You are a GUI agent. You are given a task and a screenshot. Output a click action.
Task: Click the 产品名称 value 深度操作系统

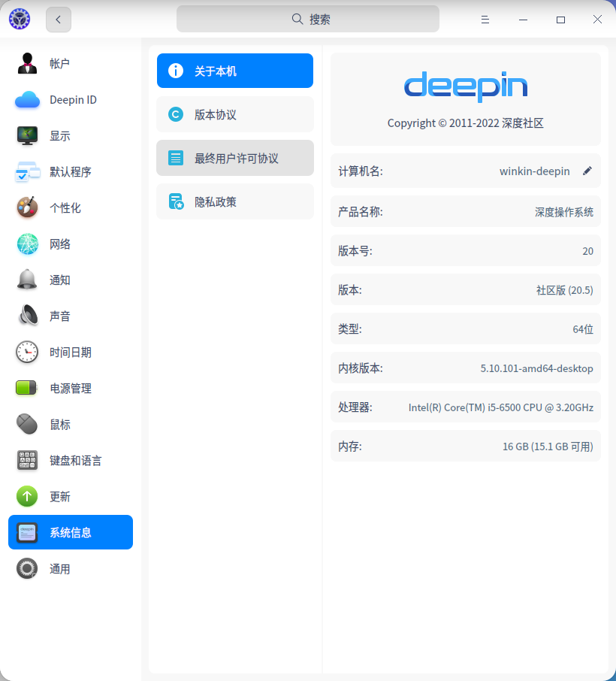[x=564, y=212]
